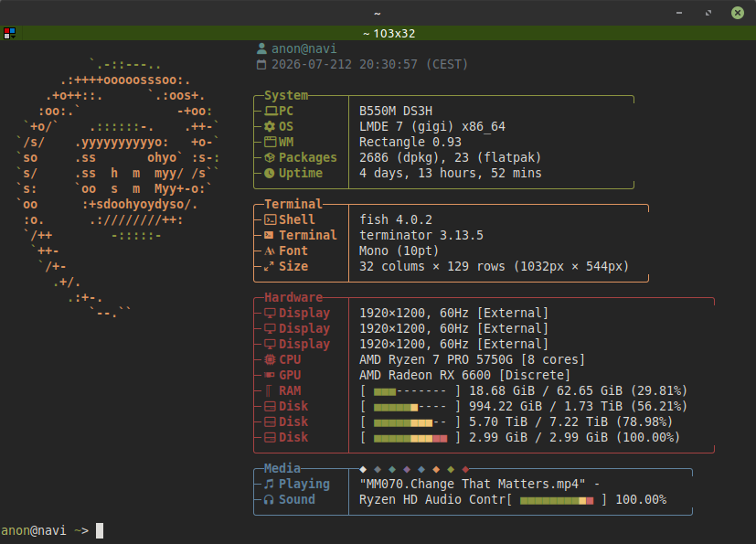This screenshot has height=544, width=756.
Task: Click the drive icon of the 2.99 GiB Disk row
Action: pos(270,437)
